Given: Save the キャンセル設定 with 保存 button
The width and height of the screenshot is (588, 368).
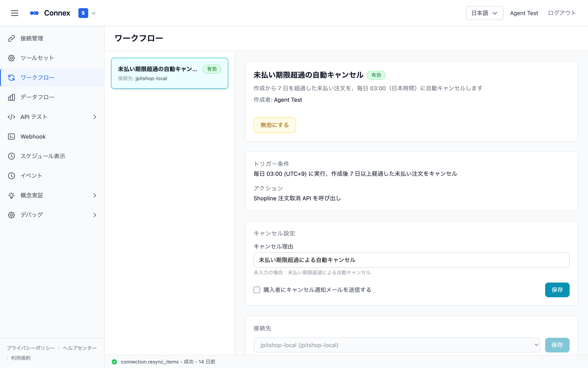Looking at the screenshot, I should pyautogui.click(x=557, y=290).
